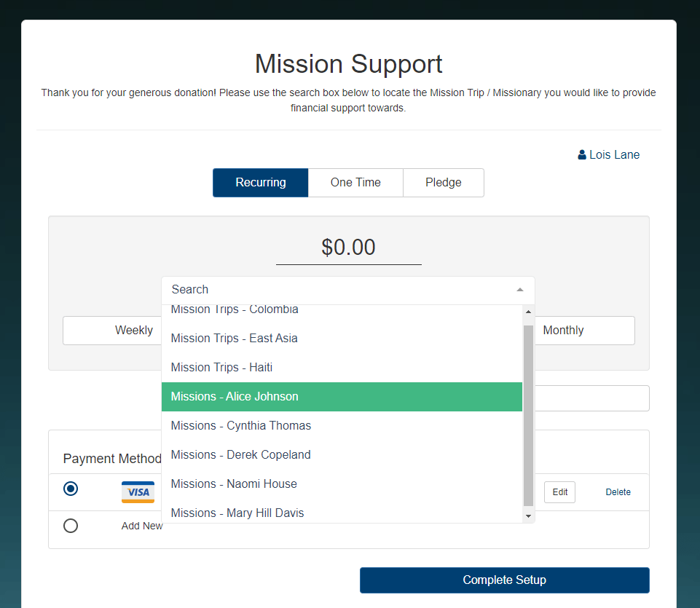Choose Weekly frequency
The width and height of the screenshot is (700, 608).
tap(112, 331)
